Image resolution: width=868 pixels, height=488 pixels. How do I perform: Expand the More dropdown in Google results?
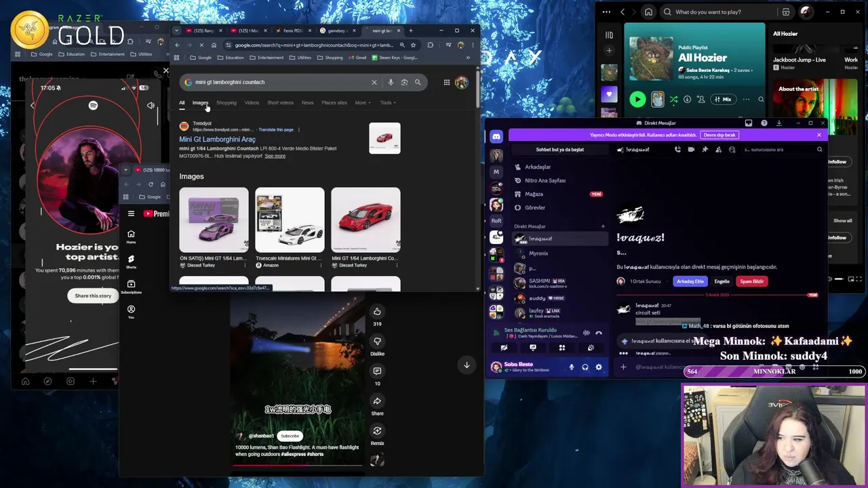coord(363,103)
